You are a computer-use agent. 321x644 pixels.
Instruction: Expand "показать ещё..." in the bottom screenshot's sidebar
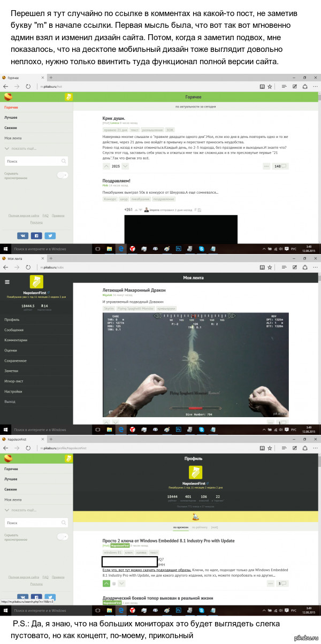click(24, 510)
